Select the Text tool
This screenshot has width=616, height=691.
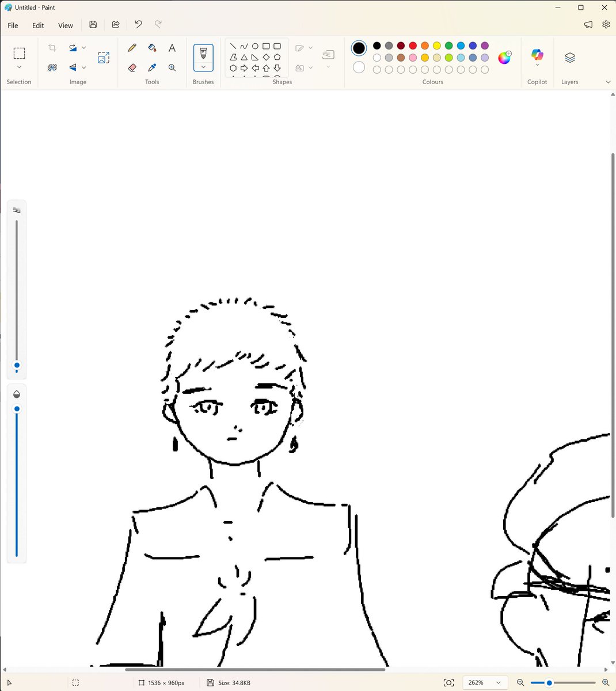pos(172,48)
